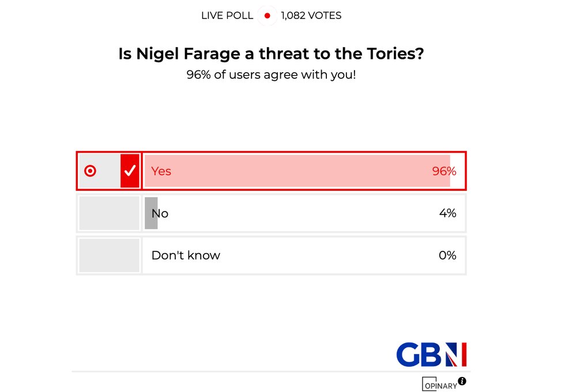Click the GB News logo
The height and width of the screenshot is (392, 565).
pos(431,355)
